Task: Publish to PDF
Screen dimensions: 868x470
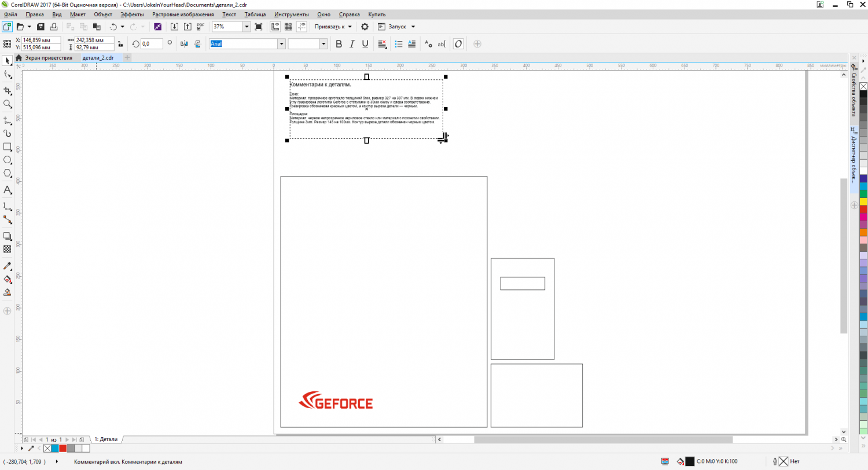Action: [201, 27]
